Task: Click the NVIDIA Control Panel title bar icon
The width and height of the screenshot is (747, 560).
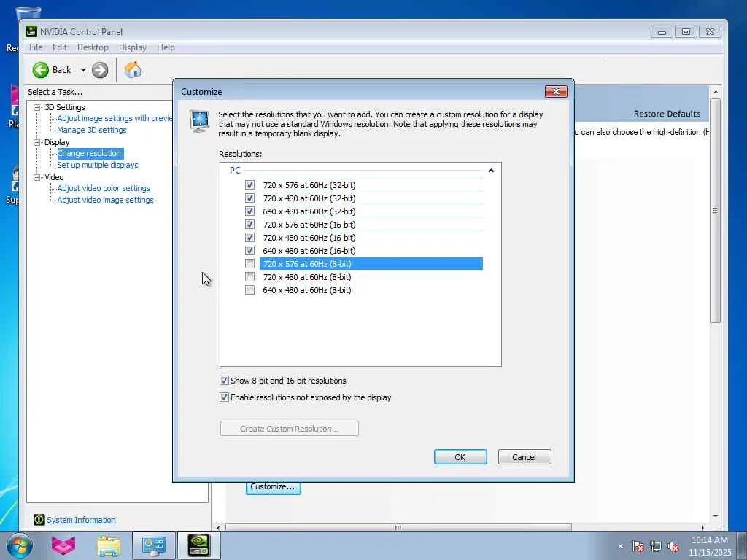Action: pyautogui.click(x=31, y=32)
